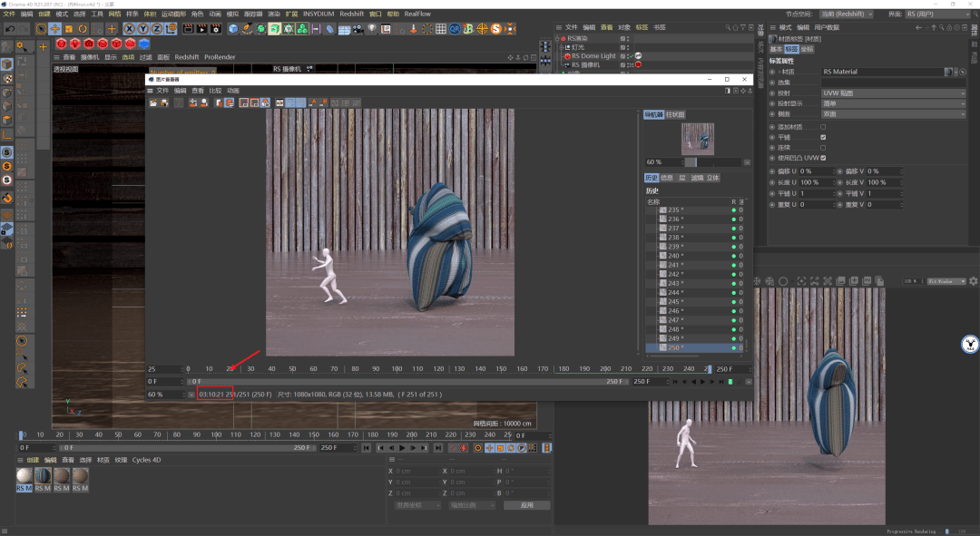Viewport: 980px width, 536px height.
Task: Switch to the 柱状图 tab
Action: [676, 115]
